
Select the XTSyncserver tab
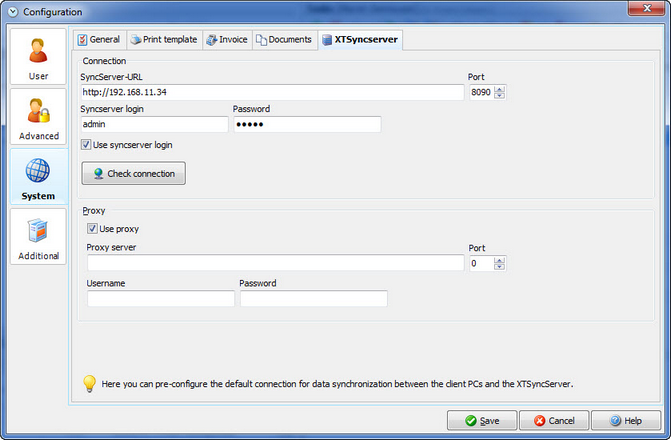360,40
